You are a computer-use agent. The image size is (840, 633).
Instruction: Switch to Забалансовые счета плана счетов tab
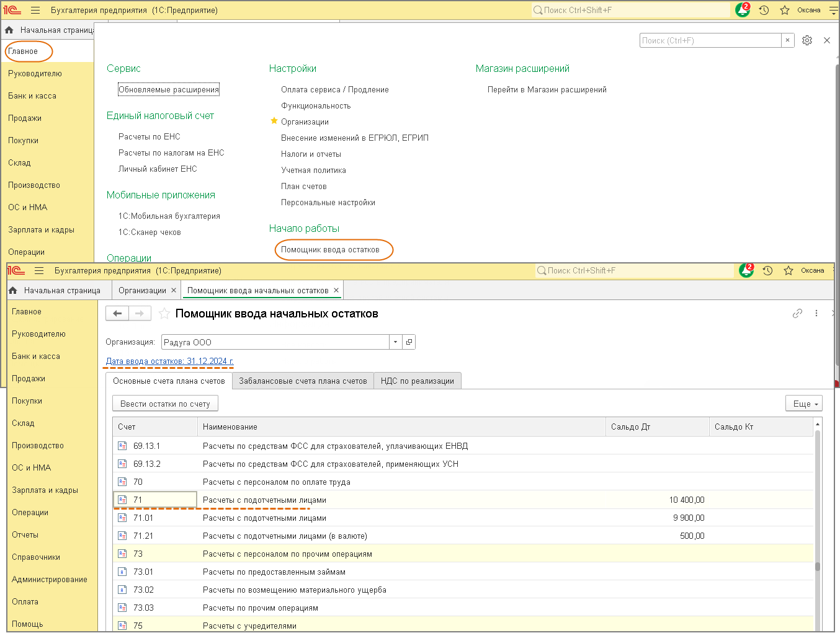coord(303,381)
